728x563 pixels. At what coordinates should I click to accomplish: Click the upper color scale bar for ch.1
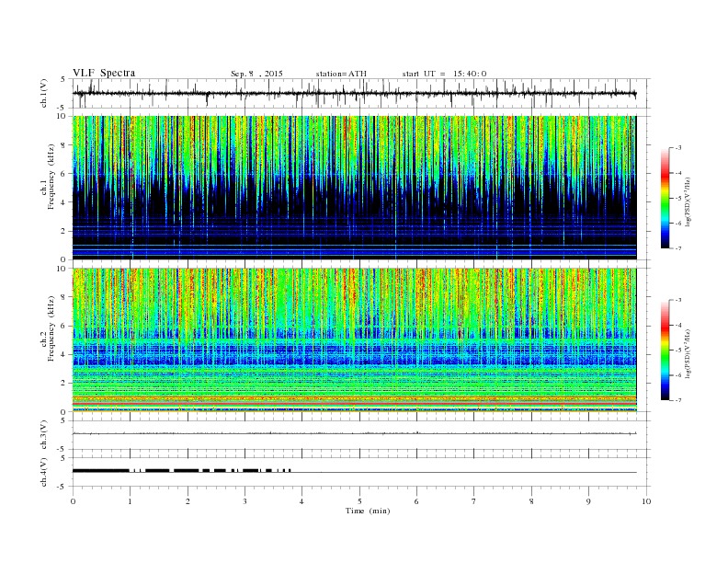point(665,198)
